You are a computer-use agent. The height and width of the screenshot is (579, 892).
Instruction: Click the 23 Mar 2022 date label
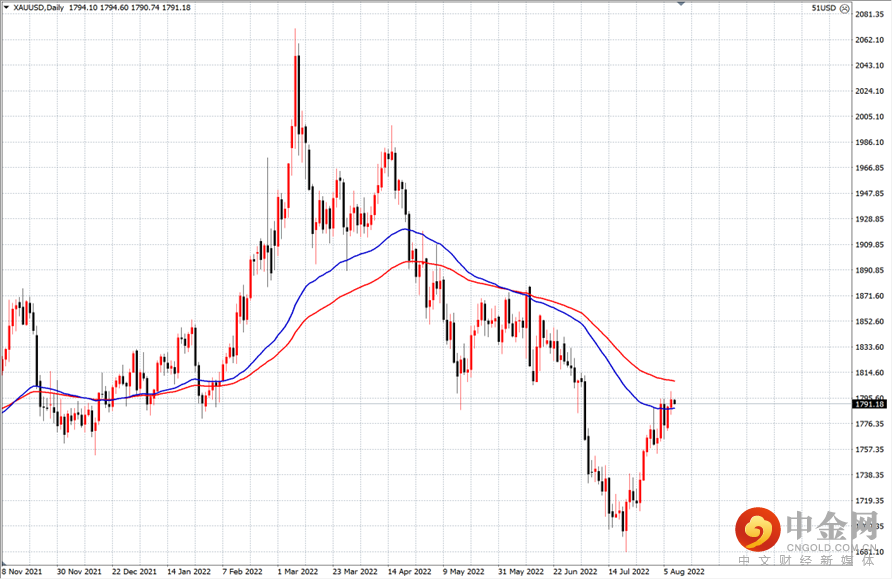pos(355,572)
